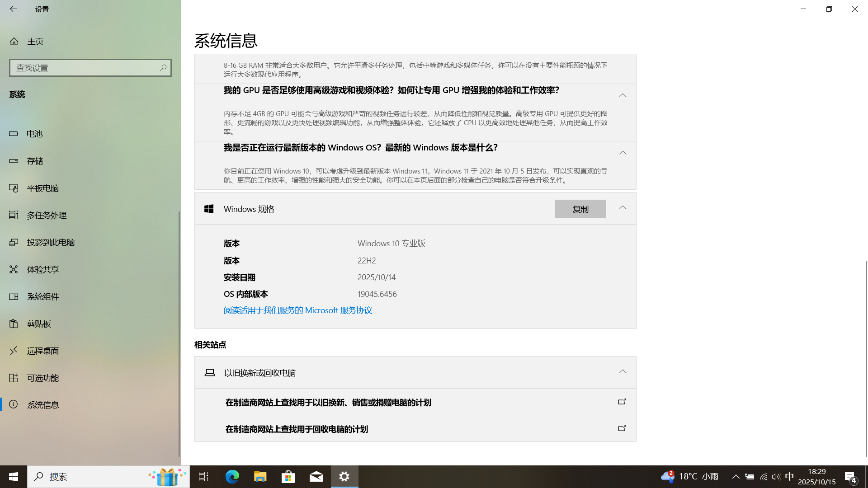Open Microsoft Store from taskbar

(x=288, y=476)
